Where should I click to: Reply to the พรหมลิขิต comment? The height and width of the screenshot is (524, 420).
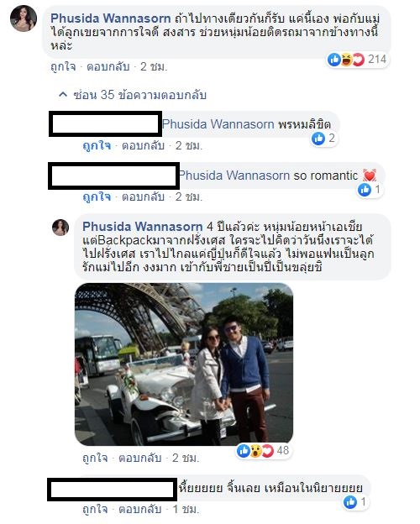tap(143, 146)
